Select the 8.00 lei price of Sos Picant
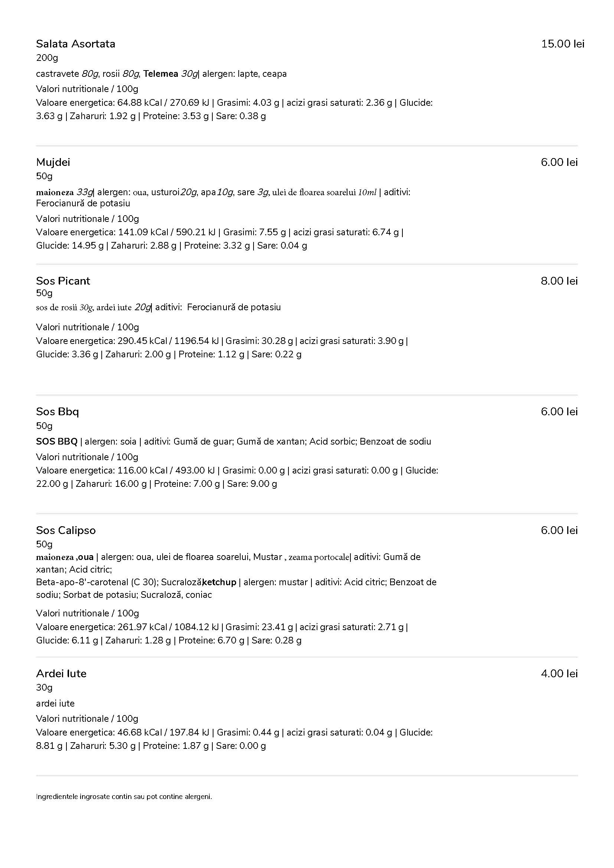The height and width of the screenshot is (868, 614). [x=559, y=281]
